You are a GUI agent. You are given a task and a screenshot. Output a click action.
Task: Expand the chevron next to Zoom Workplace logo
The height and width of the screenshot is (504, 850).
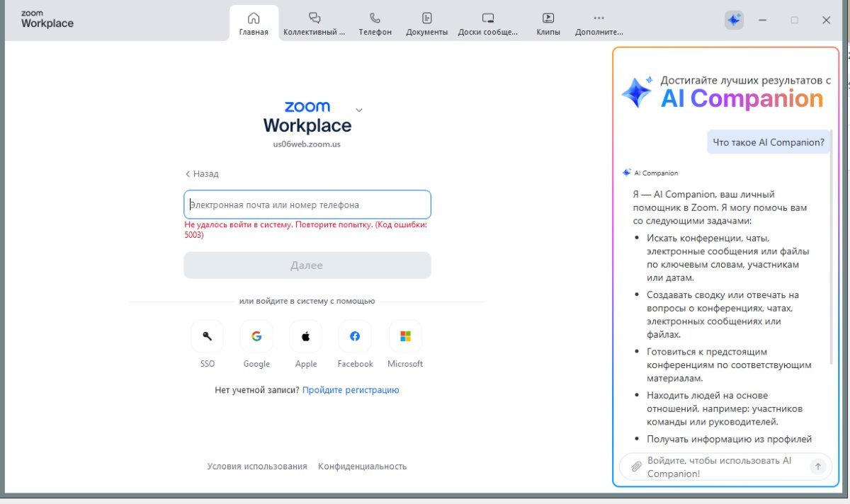[358, 110]
